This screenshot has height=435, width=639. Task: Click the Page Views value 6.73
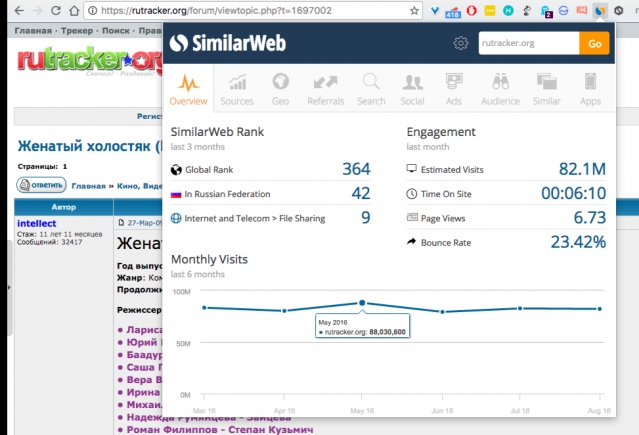pos(590,218)
